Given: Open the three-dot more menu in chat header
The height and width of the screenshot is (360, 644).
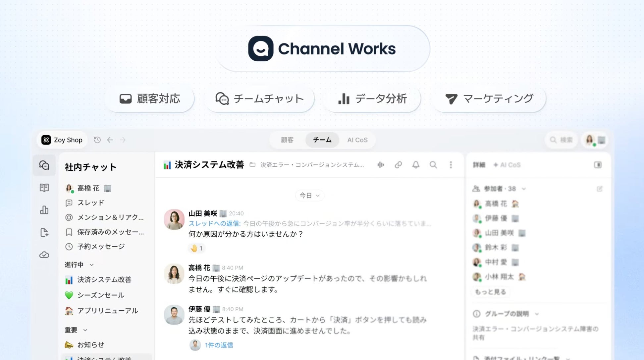Looking at the screenshot, I should [x=451, y=165].
